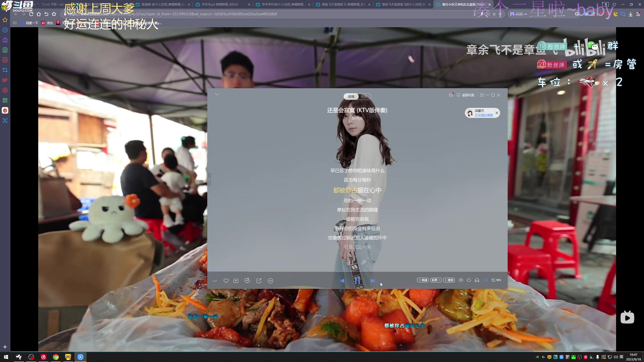Collapse the bookmarks bar toggle arrow
644x362 pixels.
tap(15, 23)
